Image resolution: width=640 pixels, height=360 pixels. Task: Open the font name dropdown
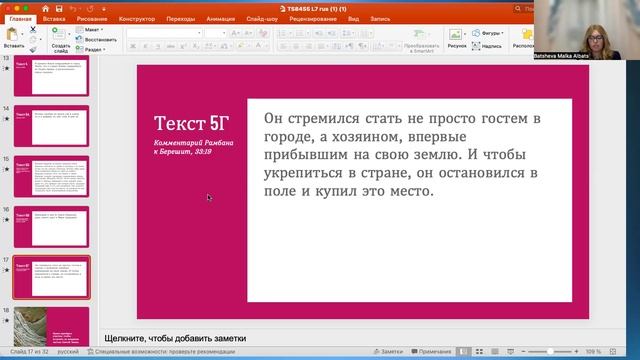click(199, 33)
